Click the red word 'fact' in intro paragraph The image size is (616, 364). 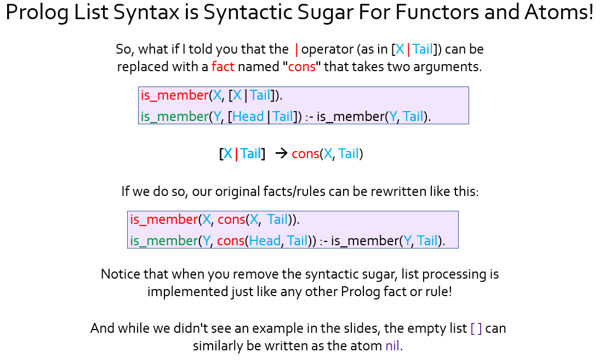pos(223,66)
